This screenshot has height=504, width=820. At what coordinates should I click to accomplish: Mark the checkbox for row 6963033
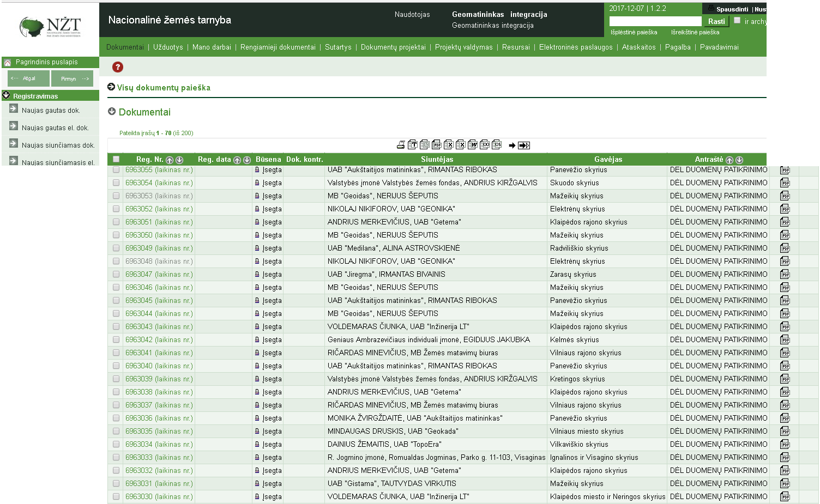click(116, 457)
